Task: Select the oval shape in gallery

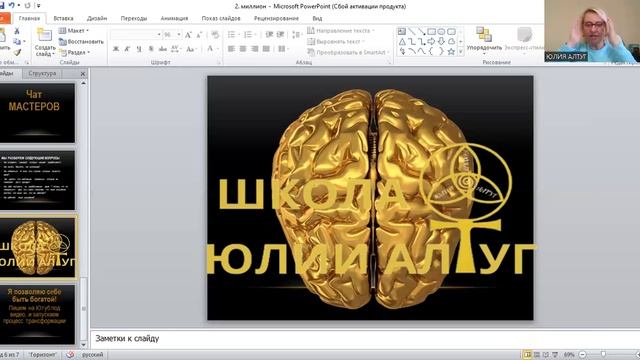Action: coord(441,31)
